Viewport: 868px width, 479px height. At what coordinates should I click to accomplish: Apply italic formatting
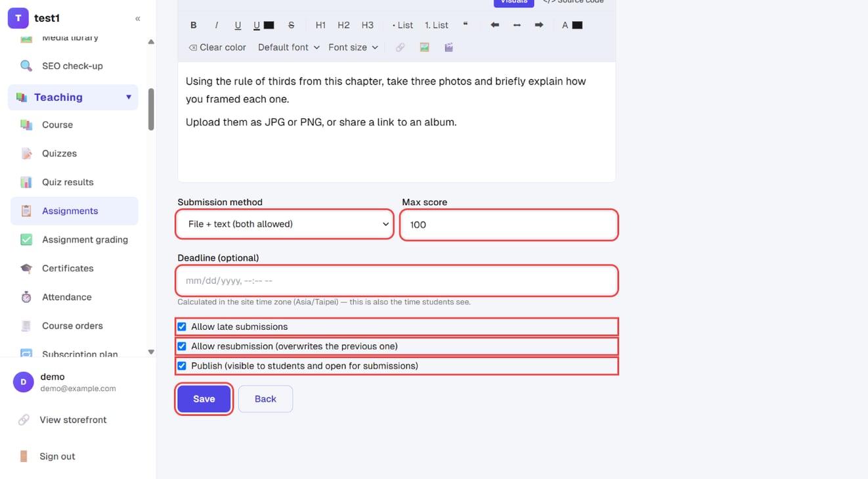(x=216, y=25)
